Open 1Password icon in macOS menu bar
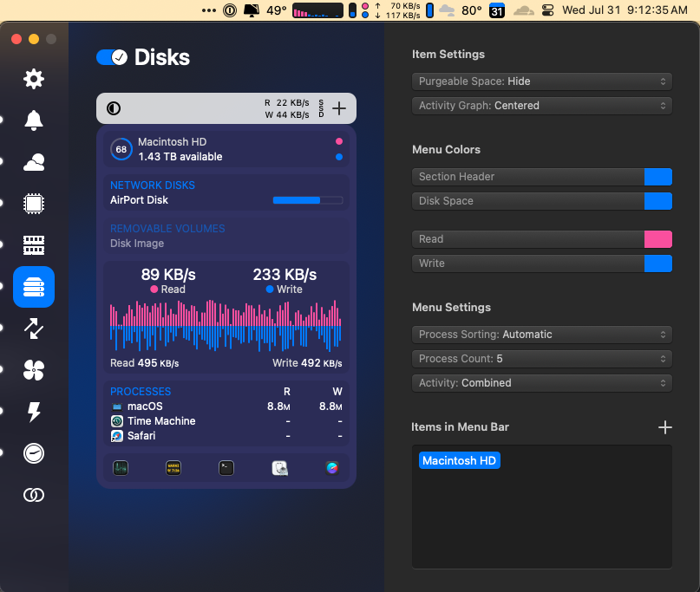Screen dimensions: 700x592 230,10
